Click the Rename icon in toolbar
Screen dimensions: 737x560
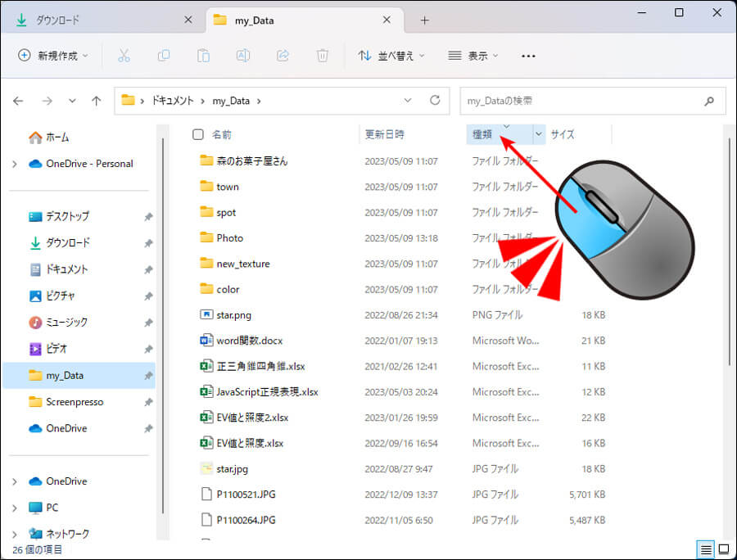pos(243,56)
